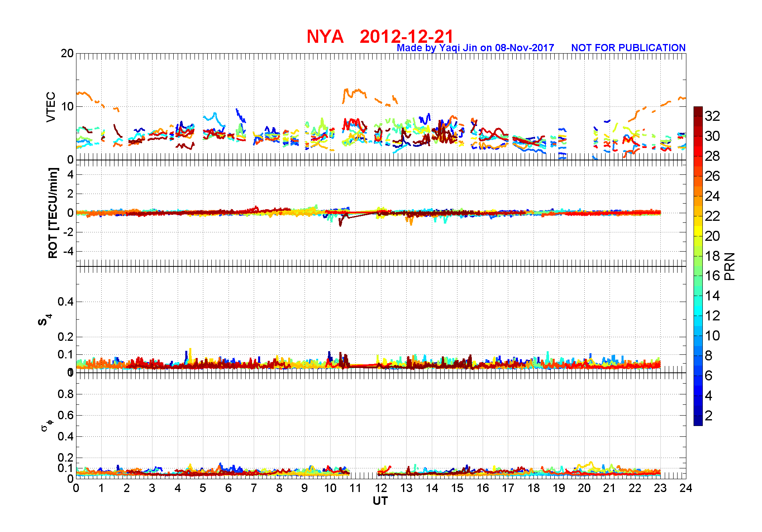Click colorbar tick label 4
Screen dimensions: 762x532
click(x=708, y=396)
